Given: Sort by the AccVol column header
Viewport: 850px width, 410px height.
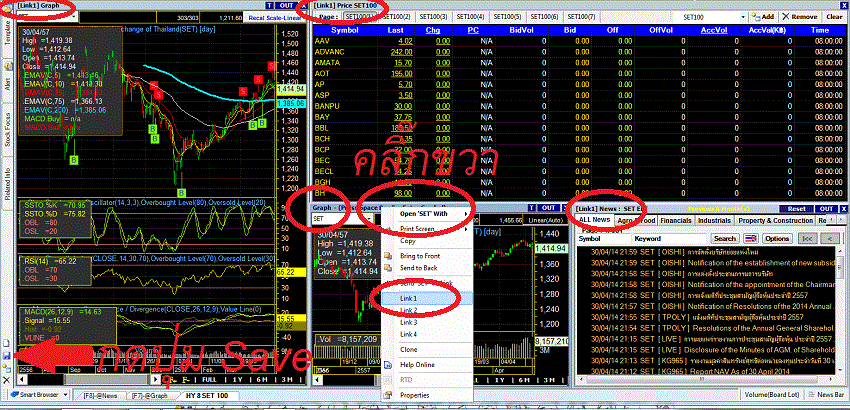Looking at the screenshot, I should 713,30.
